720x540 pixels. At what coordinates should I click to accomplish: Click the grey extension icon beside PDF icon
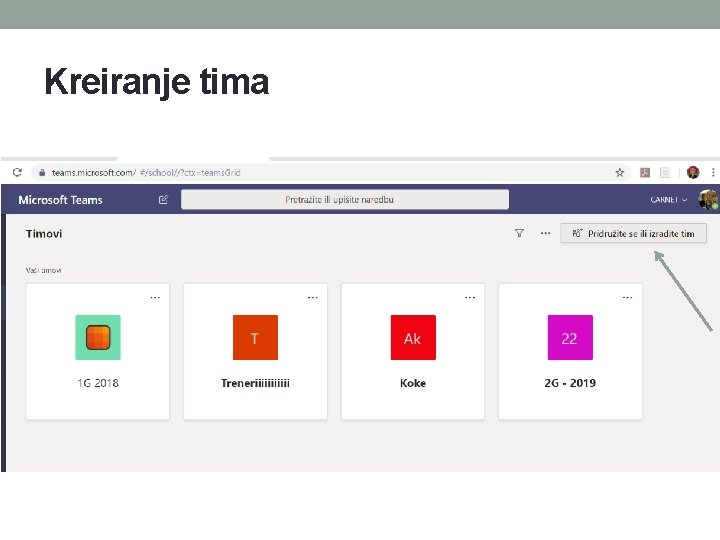click(665, 173)
